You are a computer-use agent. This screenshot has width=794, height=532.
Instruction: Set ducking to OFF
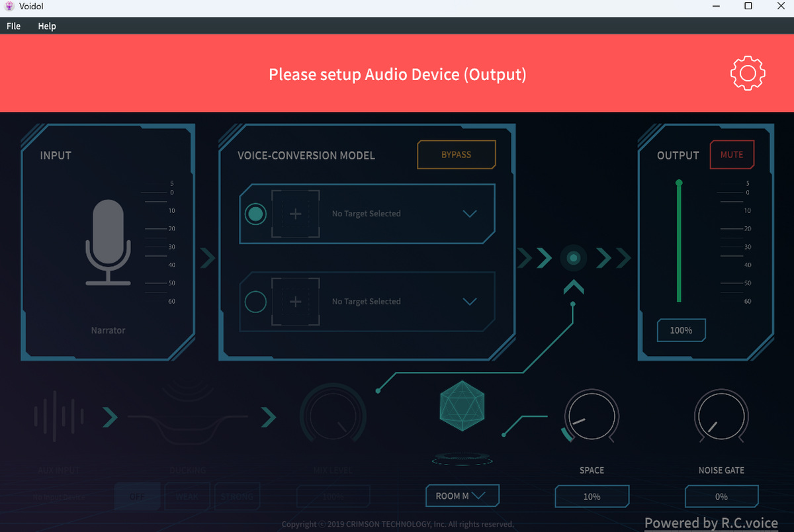(x=137, y=497)
